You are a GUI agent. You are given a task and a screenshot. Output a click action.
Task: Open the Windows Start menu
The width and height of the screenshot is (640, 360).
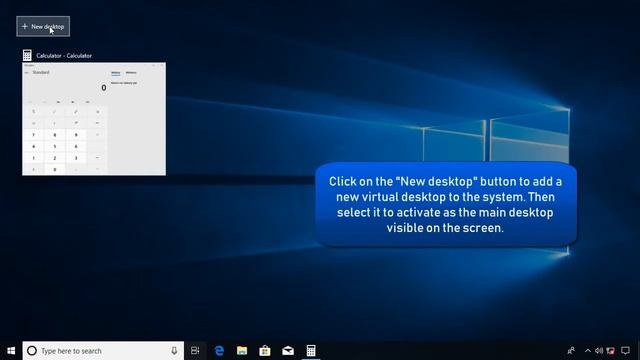[x=11, y=351]
